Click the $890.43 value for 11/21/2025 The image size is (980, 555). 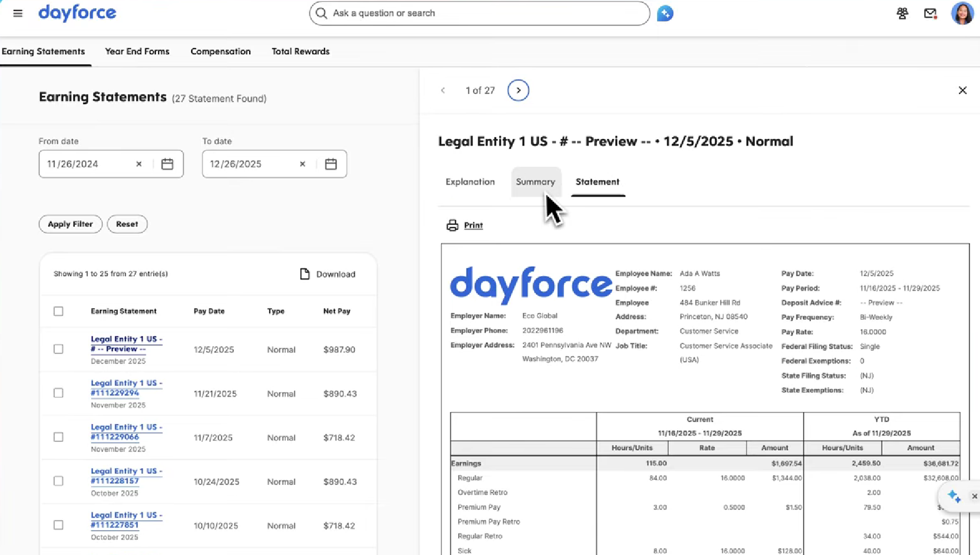pos(340,394)
